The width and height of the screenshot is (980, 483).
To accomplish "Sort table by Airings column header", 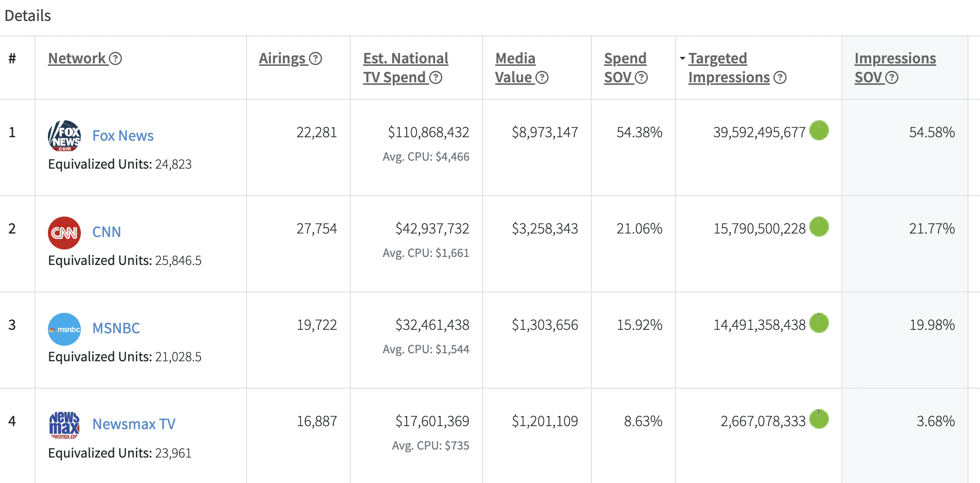I will [x=282, y=59].
